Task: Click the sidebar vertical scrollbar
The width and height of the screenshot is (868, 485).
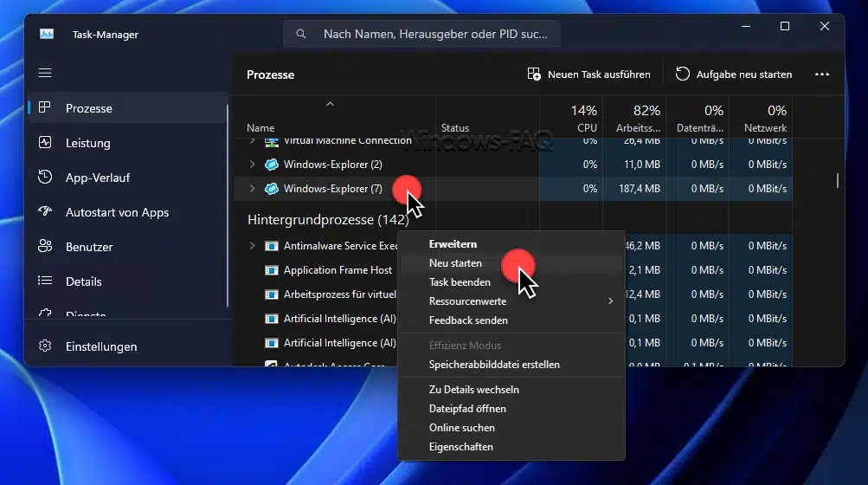Action: [x=228, y=205]
